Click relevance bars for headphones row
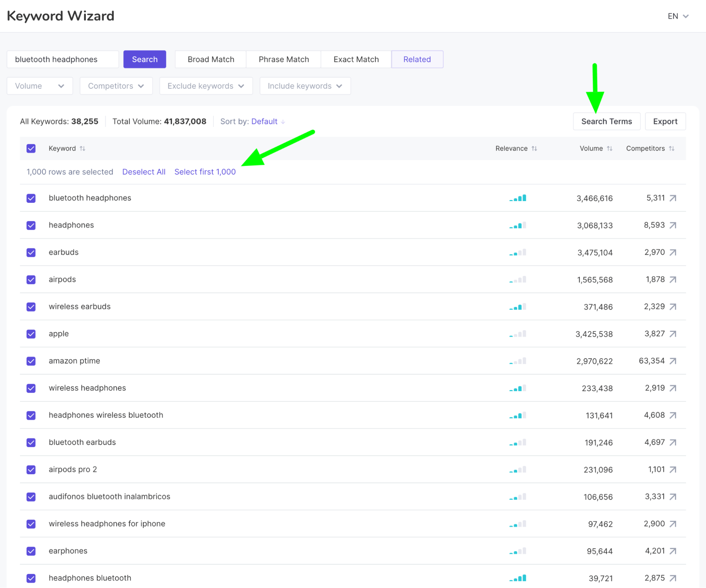Viewport: 706px width, 588px height. point(518,225)
